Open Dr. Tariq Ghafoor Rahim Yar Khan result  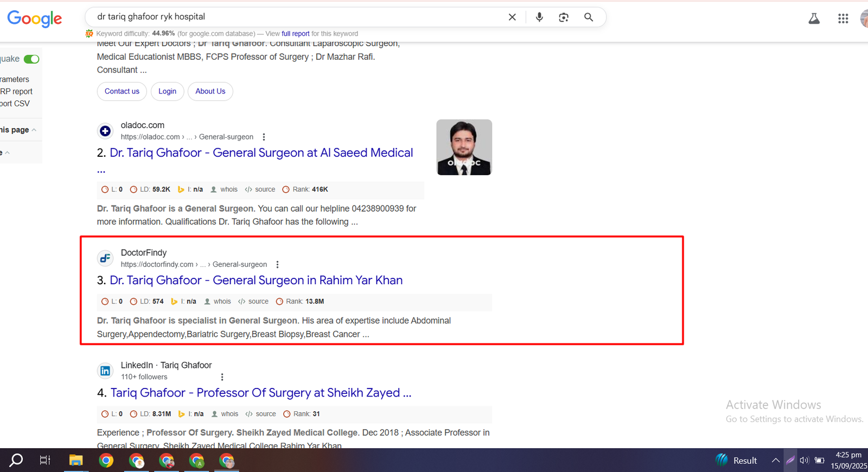tap(256, 280)
